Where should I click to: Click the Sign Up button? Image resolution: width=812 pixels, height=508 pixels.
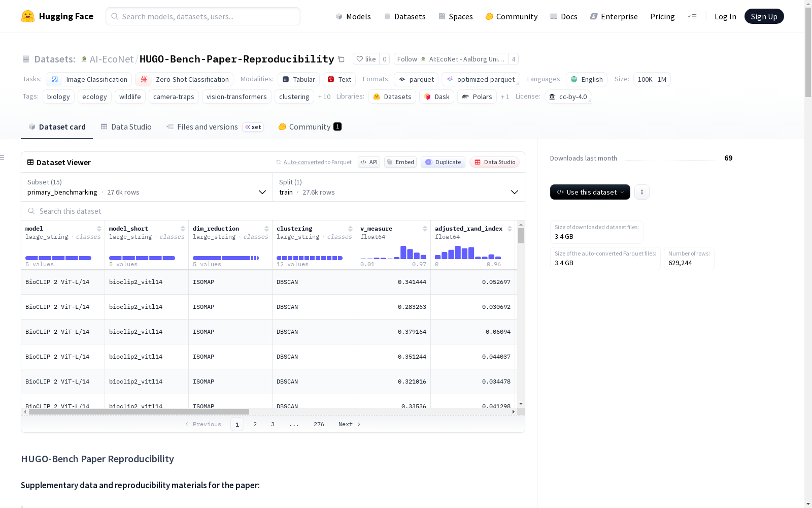coord(764,16)
